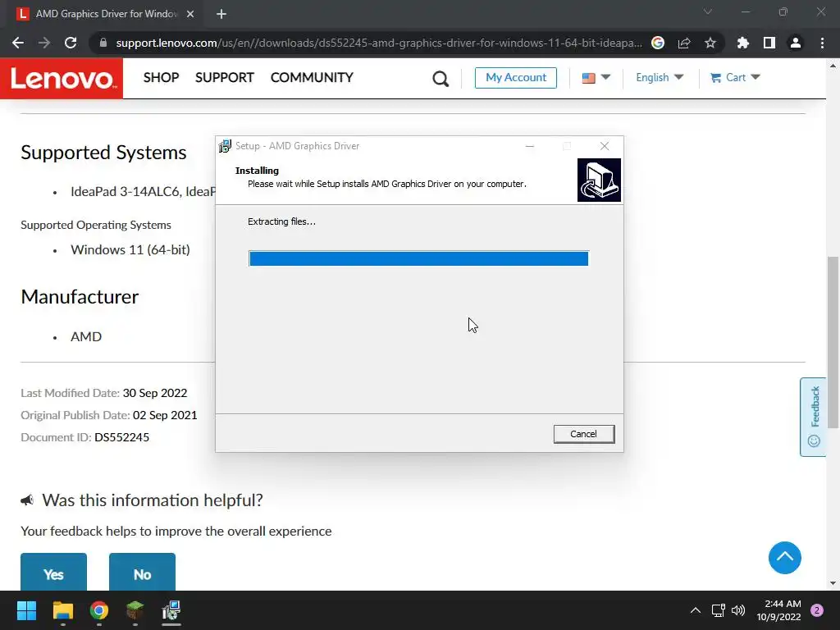Open Minecraft from the taskbar
840x630 pixels.
point(135,610)
